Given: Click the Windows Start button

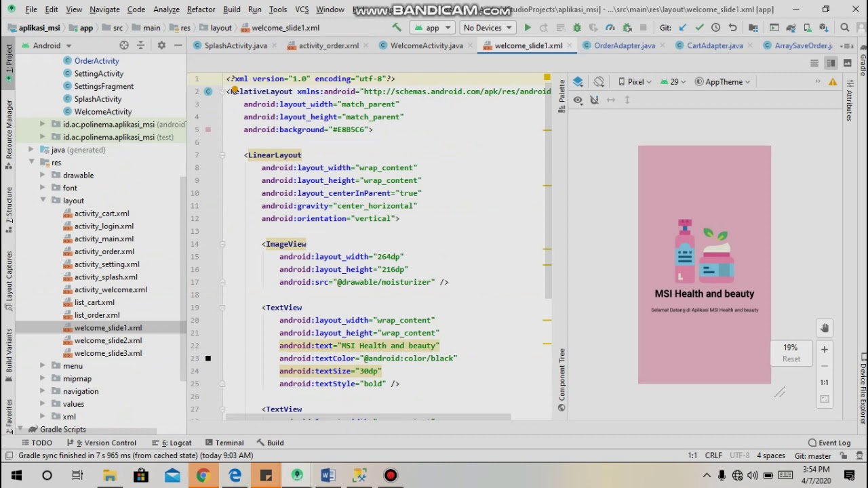Looking at the screenshot, I should pyautogui.click(x=16, y=476).
